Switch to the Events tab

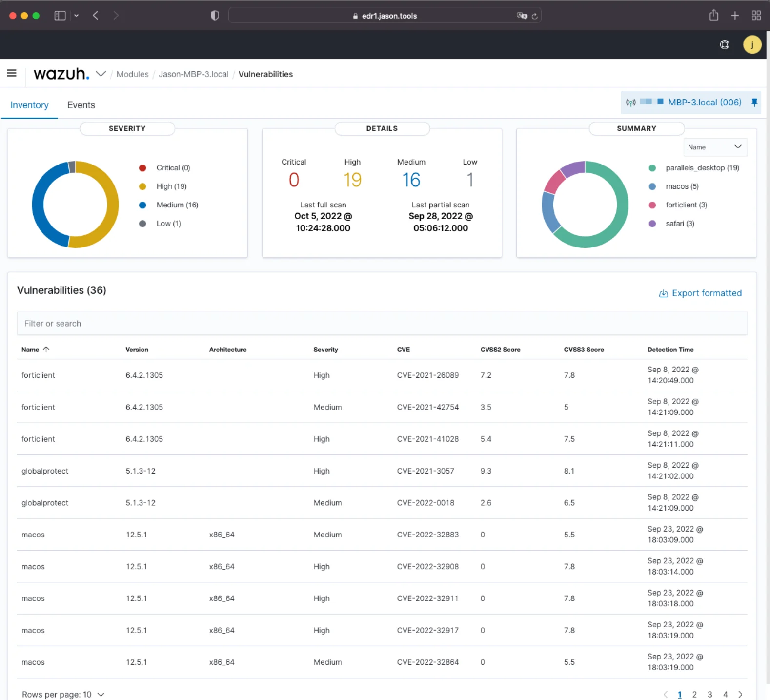click(x=81, y=105)
